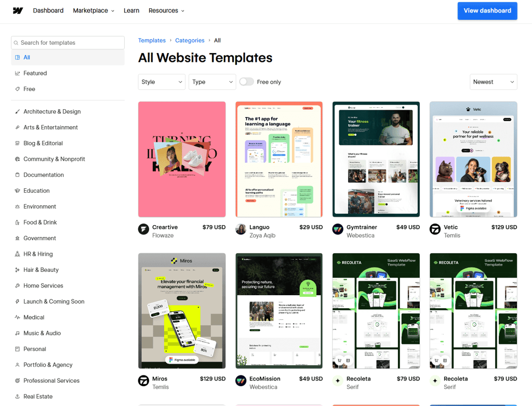
Task: Select the Featured sidebar category
Action: 68,73
